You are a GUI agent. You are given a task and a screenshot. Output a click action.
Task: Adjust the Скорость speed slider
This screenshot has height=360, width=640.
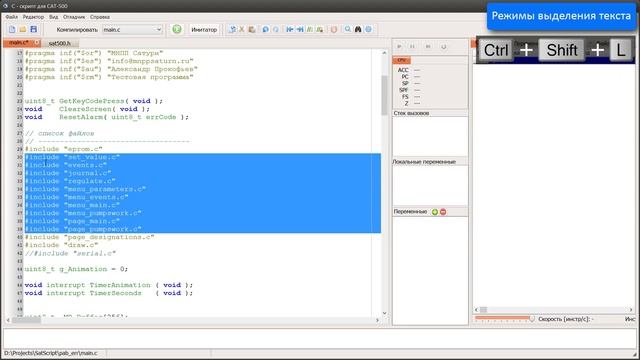pos(505,318)
